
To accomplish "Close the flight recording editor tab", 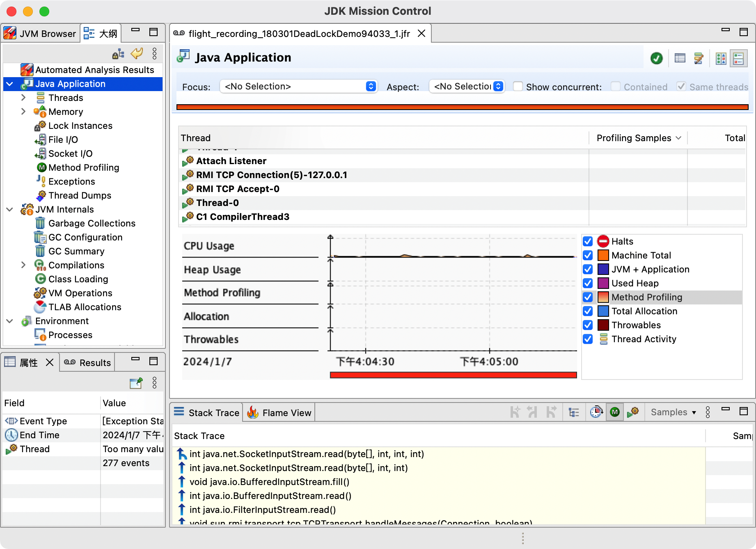I will pyautogui.click(x=422, y=34).
